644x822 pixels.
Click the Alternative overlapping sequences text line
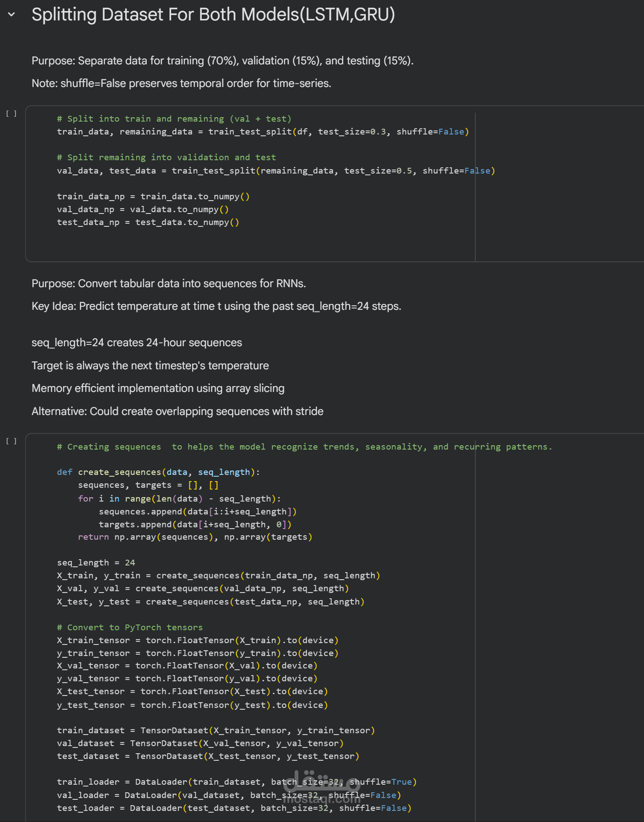(x=177, y=411)
